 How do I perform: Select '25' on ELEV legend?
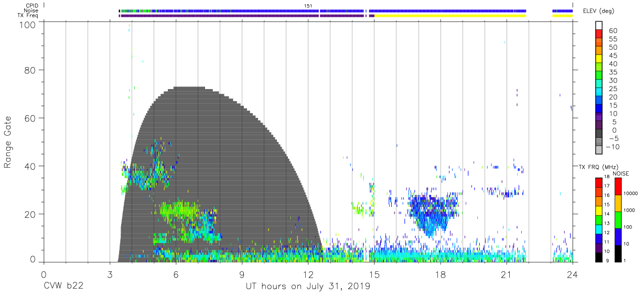point(613,89)
